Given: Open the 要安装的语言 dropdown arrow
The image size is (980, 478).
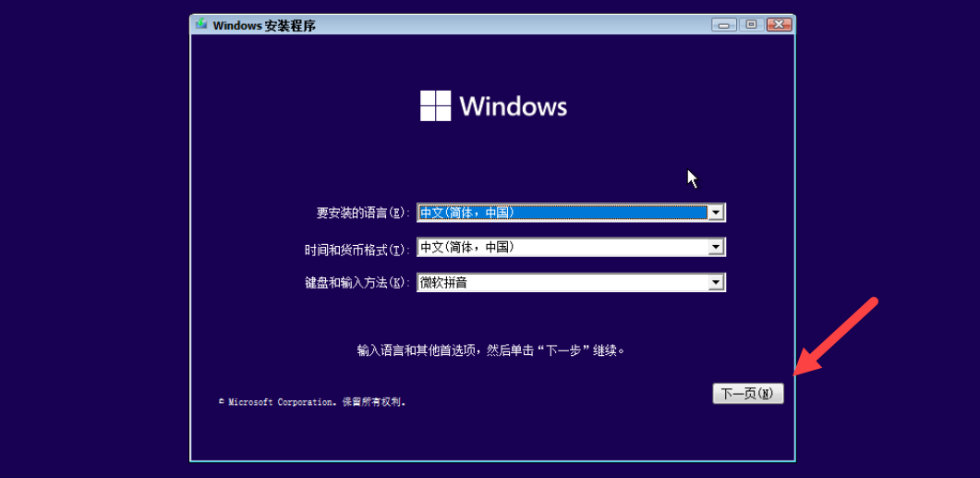Looking at the screenshot, I should tap(716, 213).
